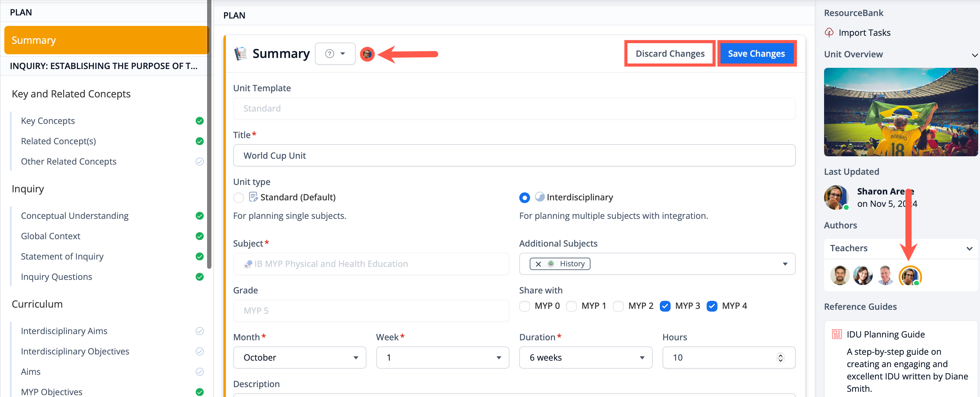980x397 pixels.
Task: Select the Standard (Default) unit type radio
Action: [239, 198]
